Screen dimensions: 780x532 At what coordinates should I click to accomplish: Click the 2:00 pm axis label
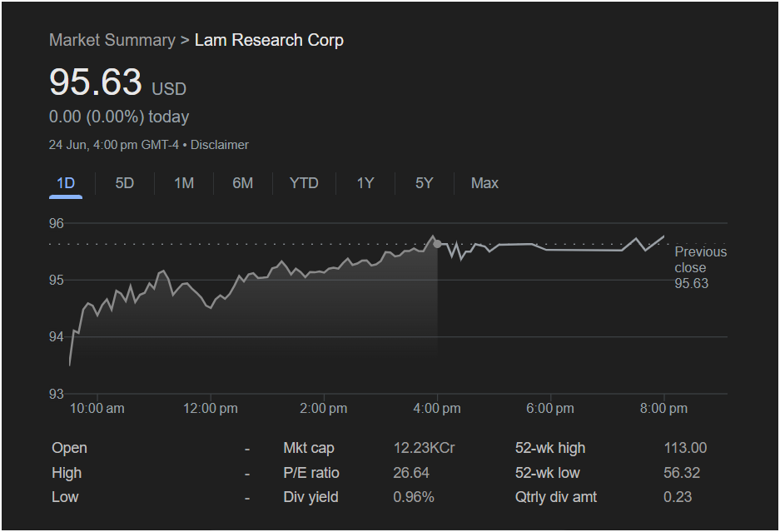(323, 409)
